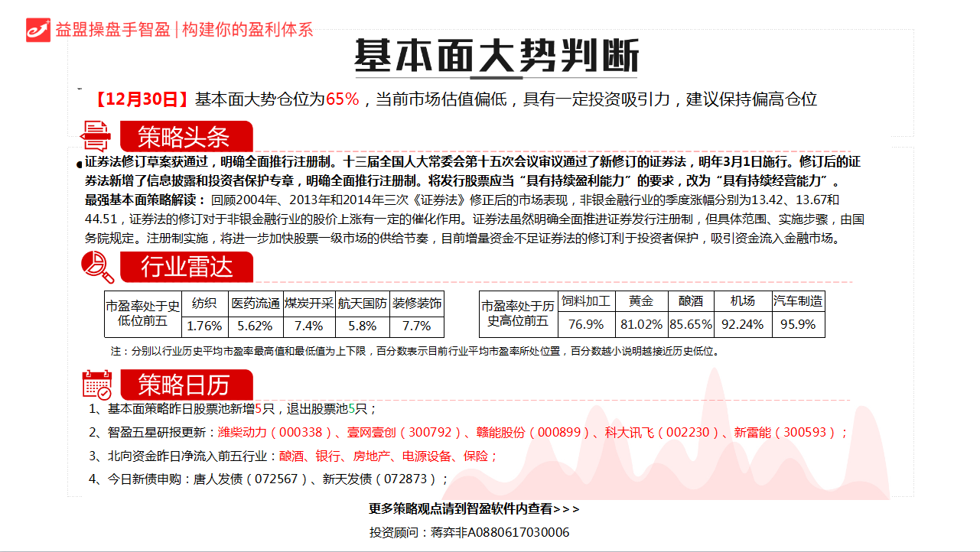Click the 基本面大势判断 main title
This screenshot has height=552, width=980.
[496, 56]
